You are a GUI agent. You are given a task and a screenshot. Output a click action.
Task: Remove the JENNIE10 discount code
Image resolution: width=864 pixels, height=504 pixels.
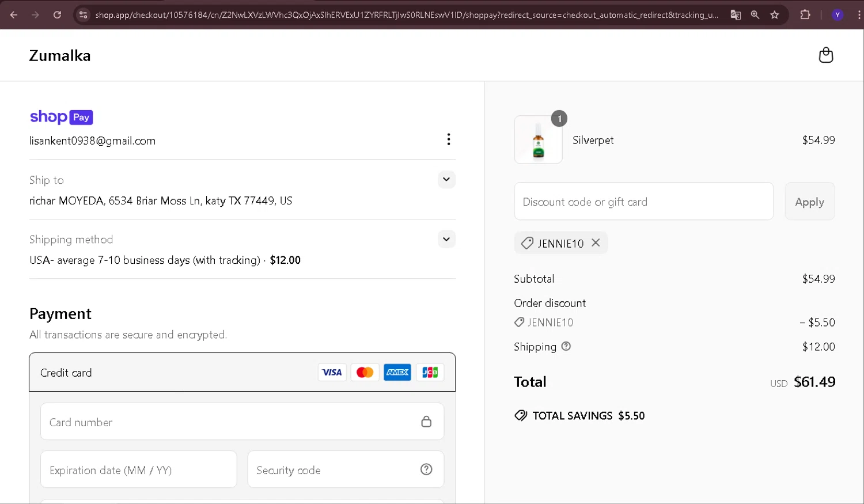coord(596,243)
